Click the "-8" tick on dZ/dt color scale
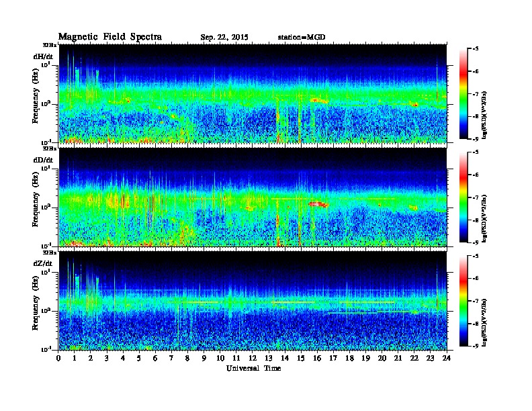532x411 pixels. tap(476, 323)
